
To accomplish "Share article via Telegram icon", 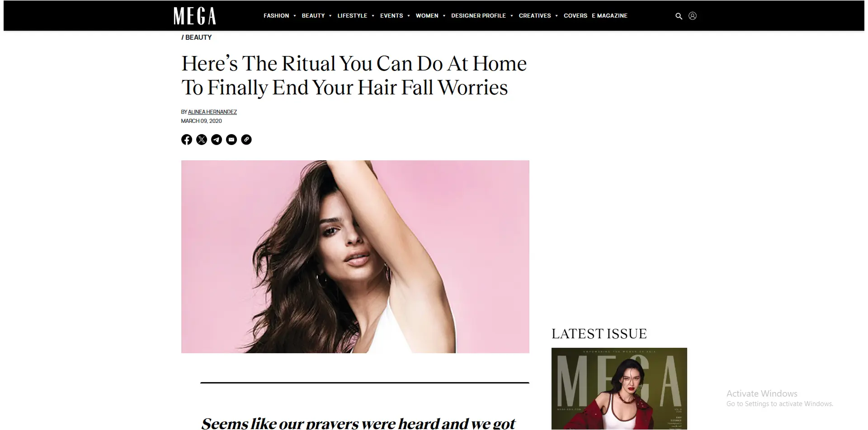I will 217,140.
